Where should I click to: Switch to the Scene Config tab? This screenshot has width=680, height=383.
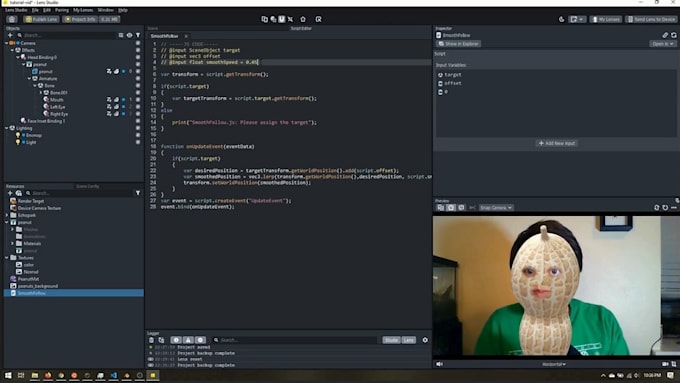88,187
